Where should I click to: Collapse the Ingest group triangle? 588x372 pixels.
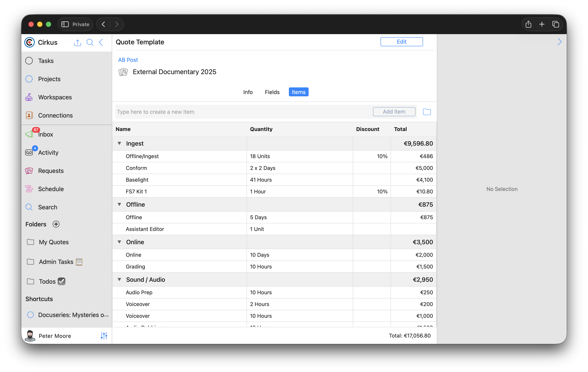point(119,143)
